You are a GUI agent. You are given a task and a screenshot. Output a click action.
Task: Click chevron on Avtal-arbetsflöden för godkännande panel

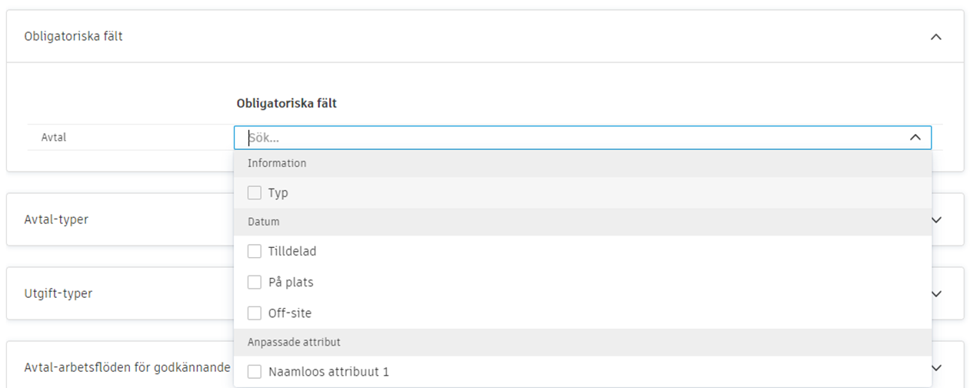pos(936,367)
